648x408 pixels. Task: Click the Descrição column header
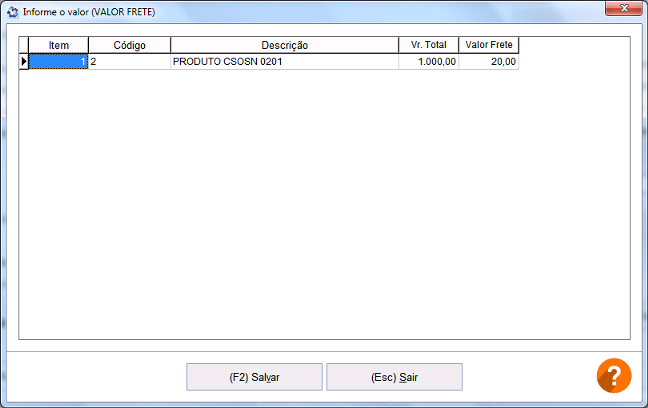coord(285,45)
